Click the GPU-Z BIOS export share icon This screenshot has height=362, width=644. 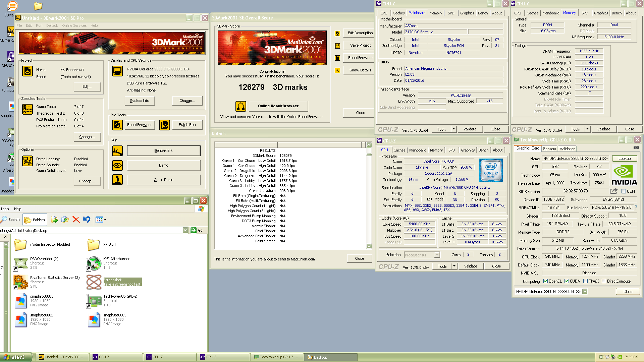614,191
